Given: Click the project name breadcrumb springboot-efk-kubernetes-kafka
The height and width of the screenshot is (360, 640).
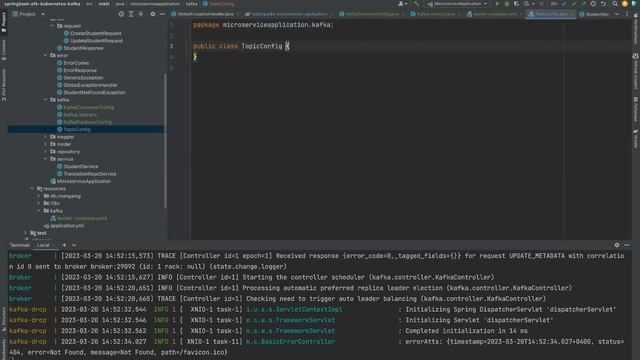Looking at the screenshot, I should click(x=42, y=4).
